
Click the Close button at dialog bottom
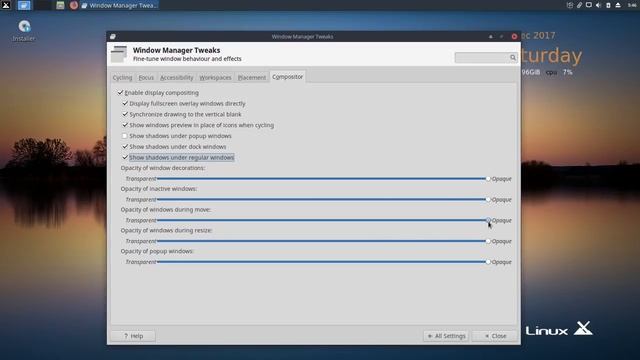click(x=495, y=336)
